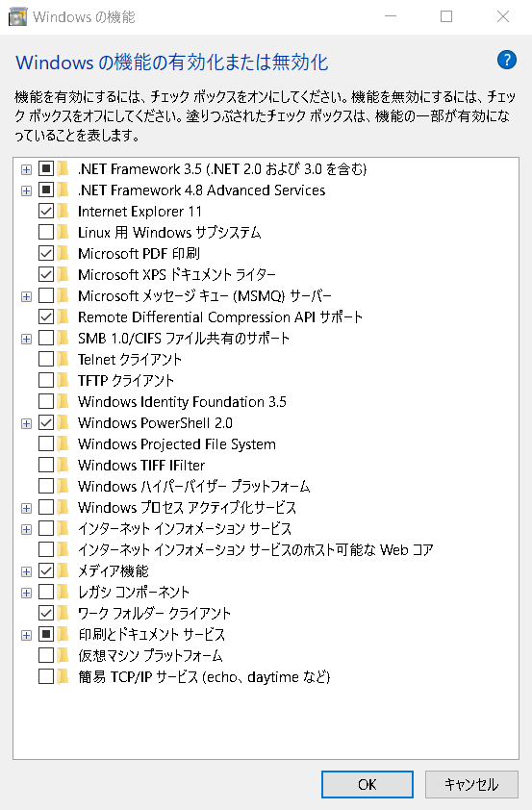Click folder icon beside Microsoft PDF 印刷

[63, 253]
